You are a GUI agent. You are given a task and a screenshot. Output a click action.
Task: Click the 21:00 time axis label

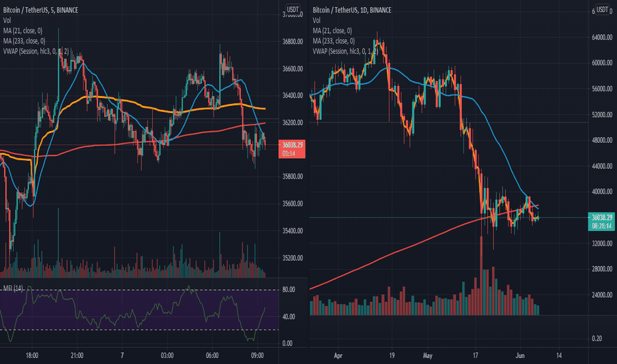click(77, 355)
